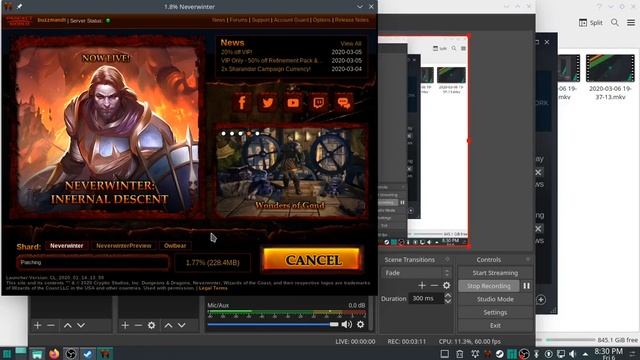Open Release Notes in launcher header
640x360 pixels.
[x=351, y=20]
